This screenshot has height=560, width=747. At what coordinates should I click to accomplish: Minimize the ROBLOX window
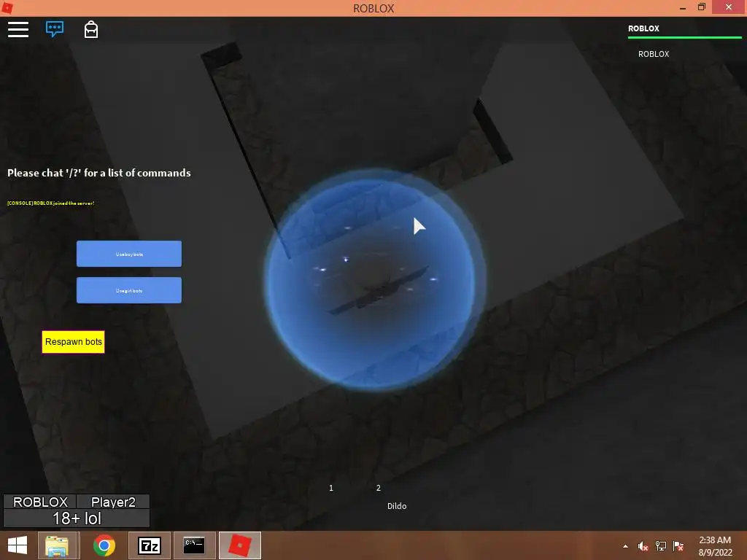[683, 7]
